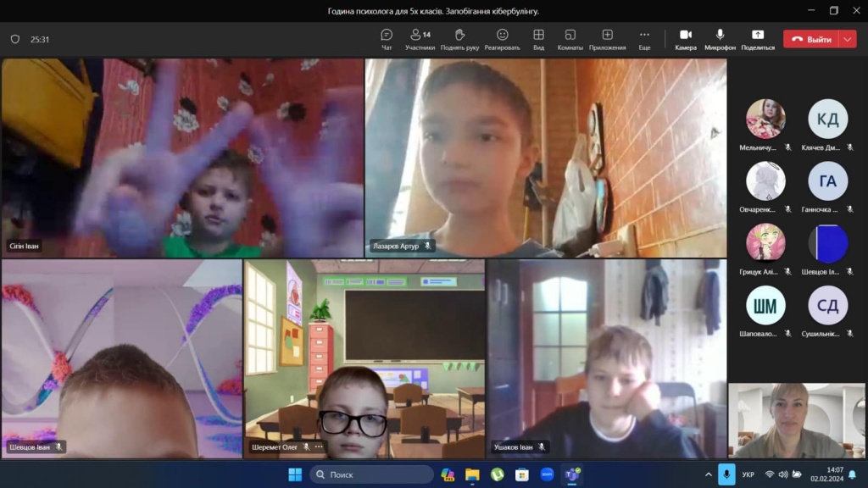Open the Чат panel

[x=387, y=39]
